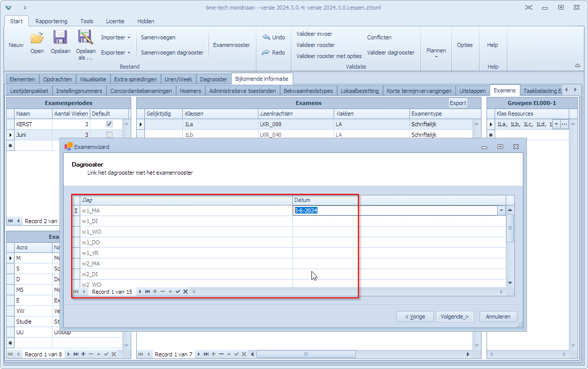Open the application menu icon top-left
Screen dimensions: 588x369
pos(8,8)
